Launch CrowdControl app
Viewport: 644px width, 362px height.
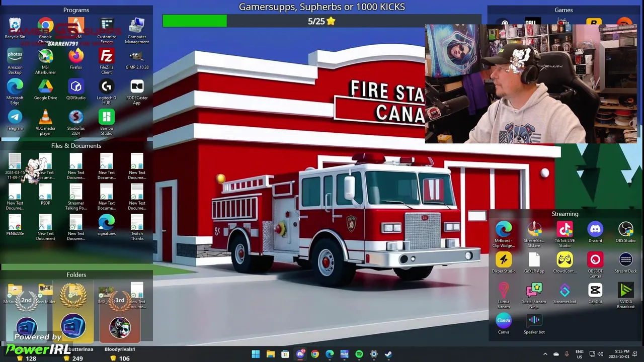coord(565,263)
